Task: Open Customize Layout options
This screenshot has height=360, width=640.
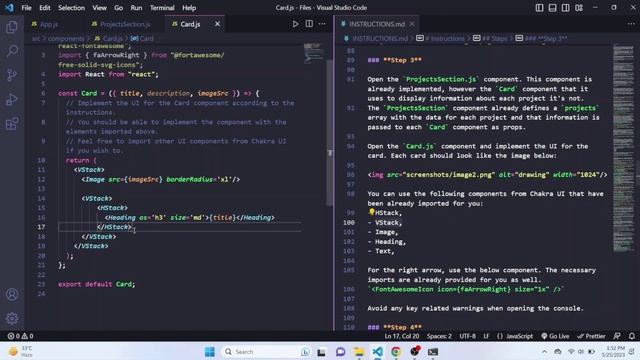Action: tap(579, 8)
